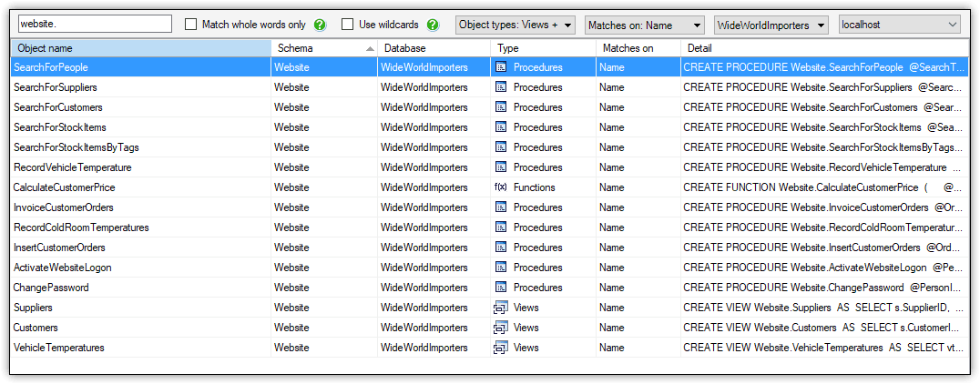The image size is (980, 384).
Task: Click the procedure icon in InsertCustomerOrders row
Action: [x=501, y=248]
